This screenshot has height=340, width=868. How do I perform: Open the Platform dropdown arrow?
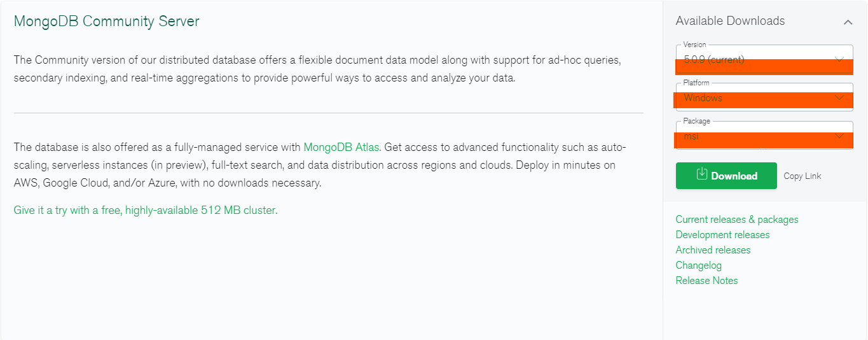pyautogui.click(x=839, y=98)
